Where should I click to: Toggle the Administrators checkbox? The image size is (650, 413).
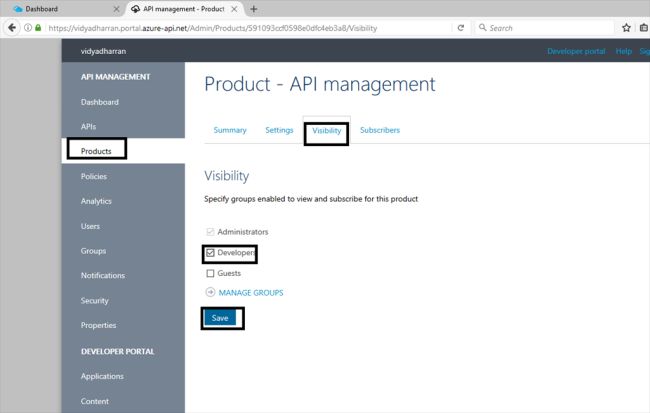(x=210, y=231)
